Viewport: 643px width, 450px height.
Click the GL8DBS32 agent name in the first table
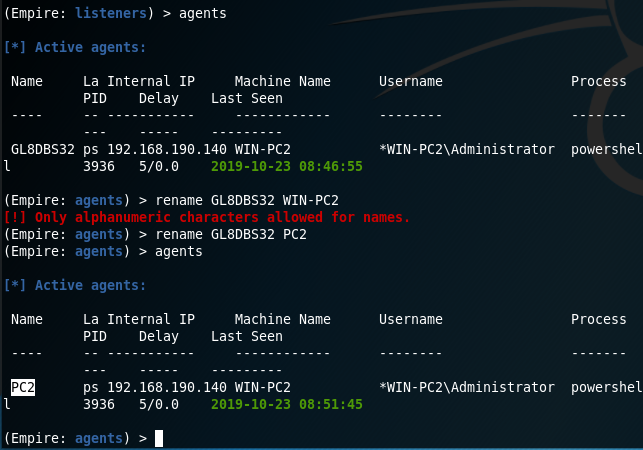(43, 149)
